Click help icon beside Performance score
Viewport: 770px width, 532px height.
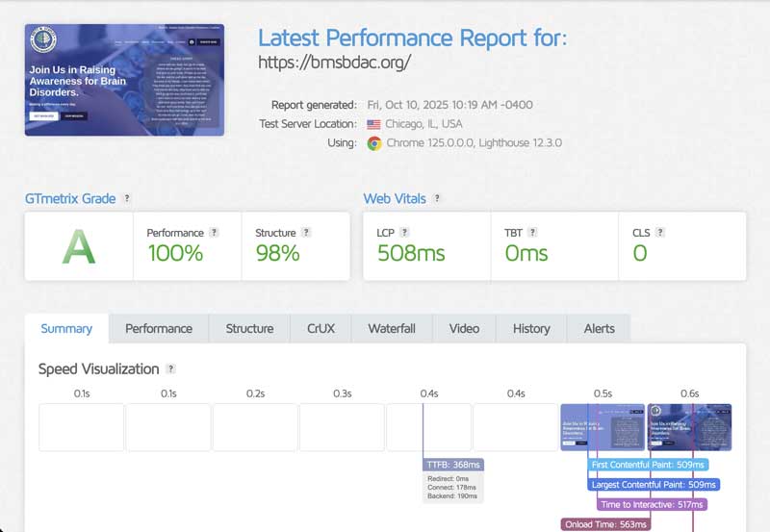(214, 233)
